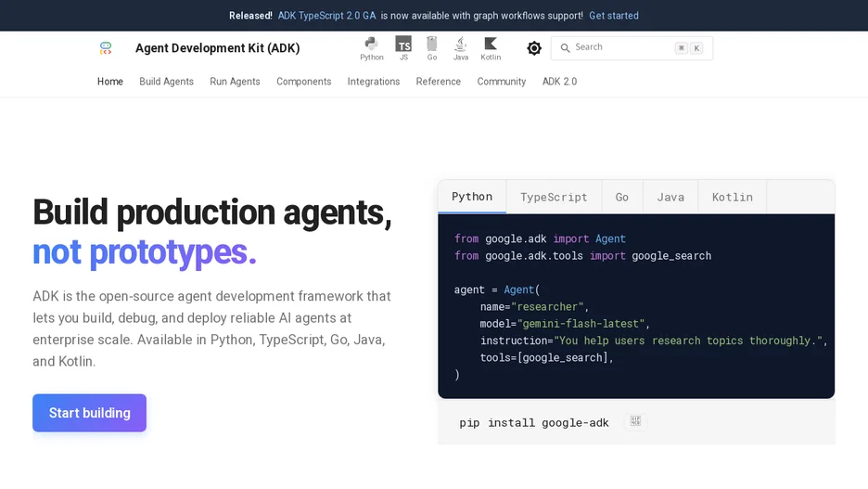Switch code sample to Python tab
Image resolution: width=868 pixels, height=489 pixels.
click(472, 197)
